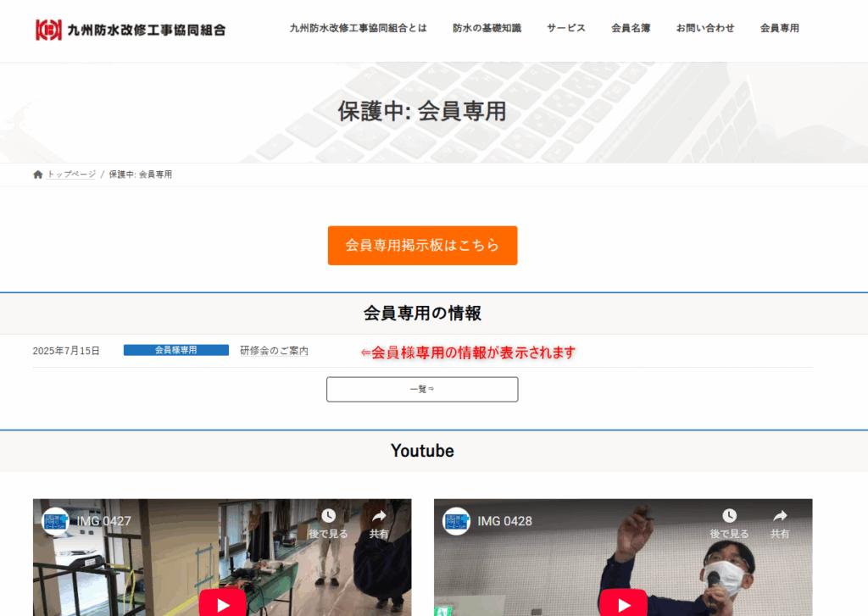Go to the サービス menu item
Screen dimensions: 868x616
click(565, 28)
